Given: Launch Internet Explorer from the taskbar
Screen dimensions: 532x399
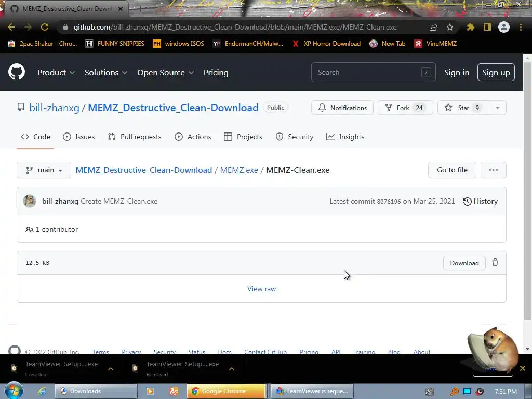Looking at the screenshot, I should 42,391.
